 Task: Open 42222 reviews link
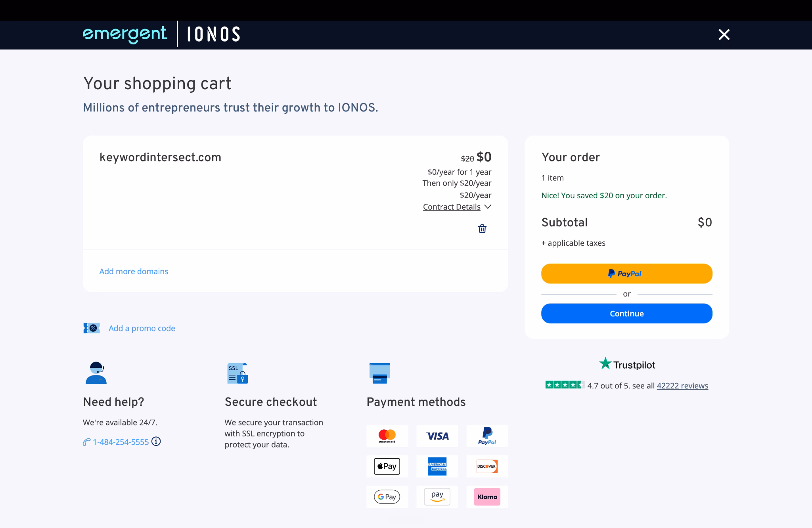click(x=682, y=386)
